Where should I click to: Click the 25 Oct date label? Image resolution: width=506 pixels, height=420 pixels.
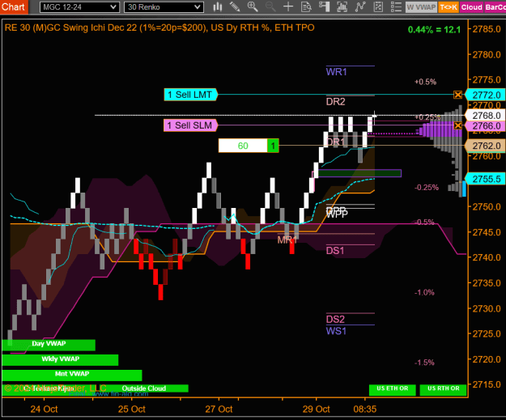132,409
